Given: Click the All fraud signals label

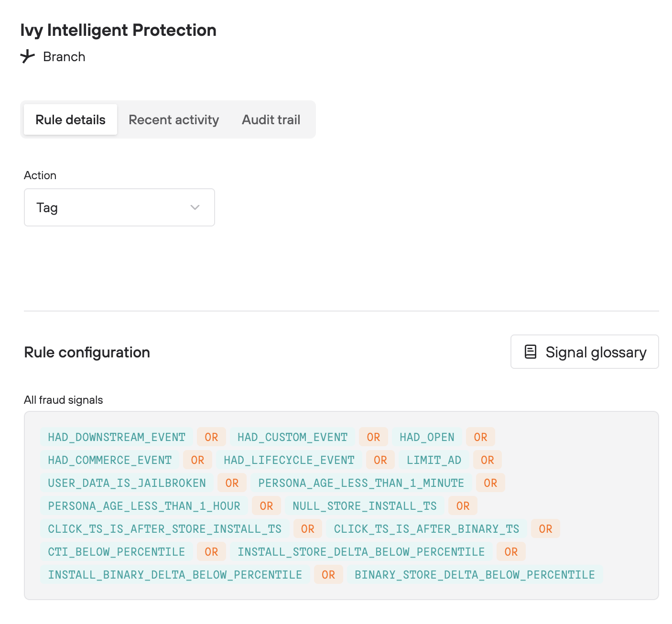Looking at the screenshot, I should click(x=64, y=400).
